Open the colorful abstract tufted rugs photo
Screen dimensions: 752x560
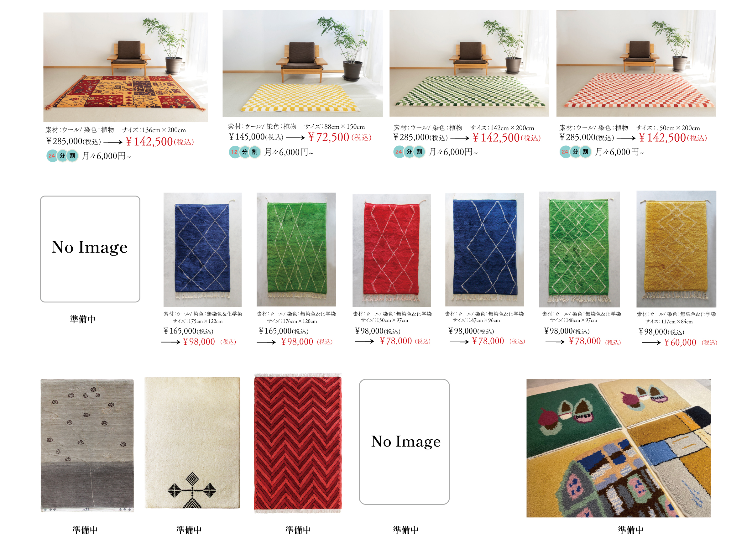(619, 448)
